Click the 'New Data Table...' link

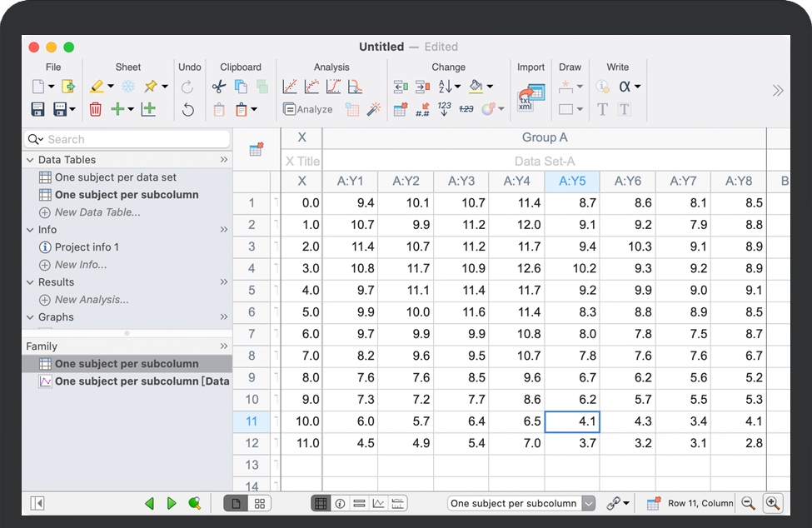[x=97, y=212]
